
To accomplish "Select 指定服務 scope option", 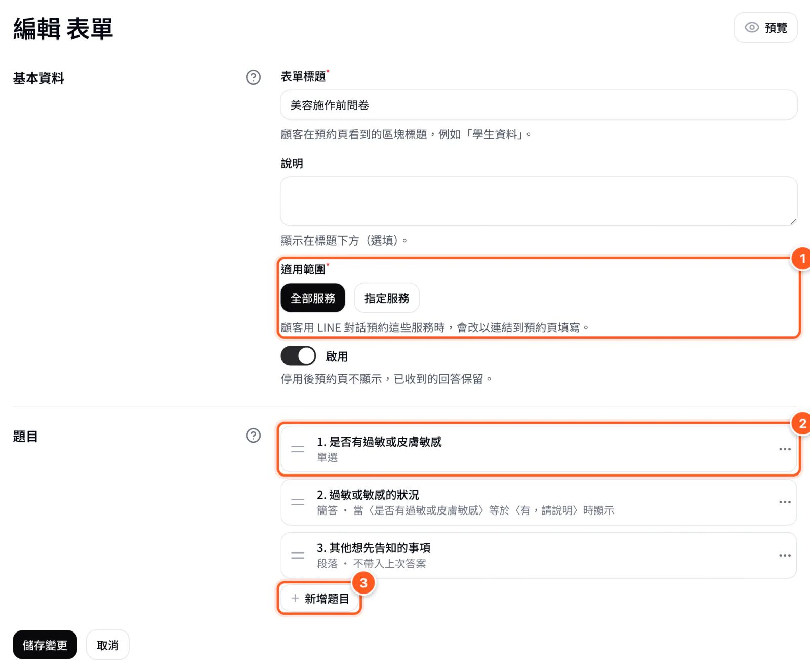I will click(x=387, y=298).
